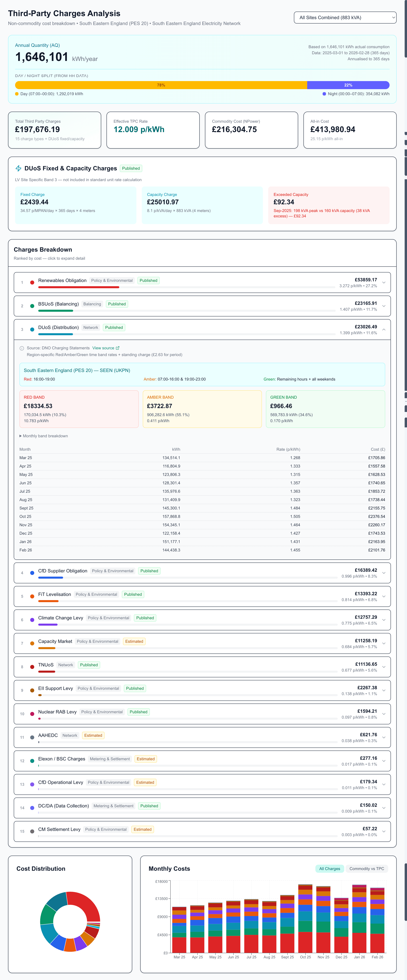This screenshot has height=980, width=407.
Task: Click the Exceeded Capacity card
Action: (x=329, y=205)
